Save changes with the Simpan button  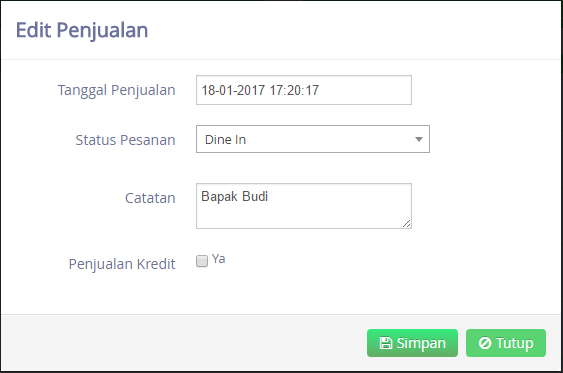(x=412, y=343)
